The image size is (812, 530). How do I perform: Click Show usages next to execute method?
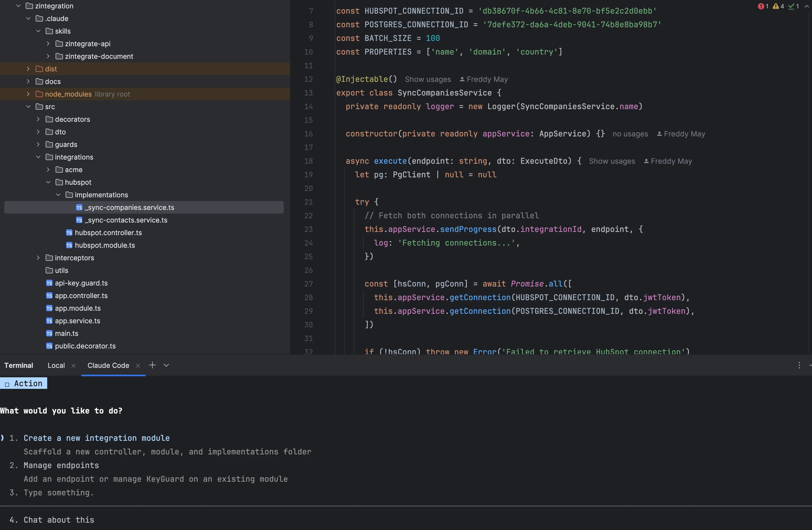612,161
